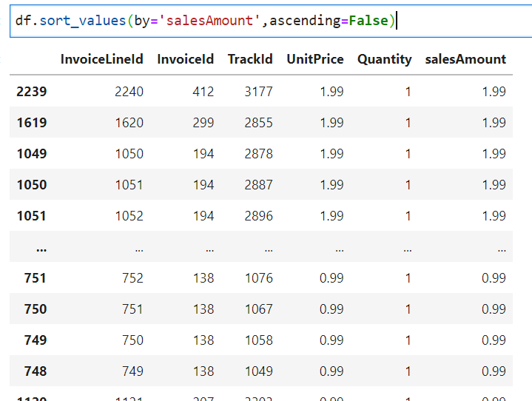This screenshot has height=401, width=532.
Task: Click row index 1049
Action: pyautogui.click(x=31, y=154)
